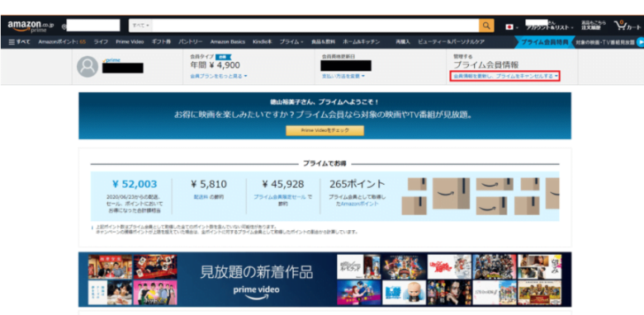Open ホーム&キッチン nav item
The width and height of the screenshot is (644, 315).
(362, 42)
